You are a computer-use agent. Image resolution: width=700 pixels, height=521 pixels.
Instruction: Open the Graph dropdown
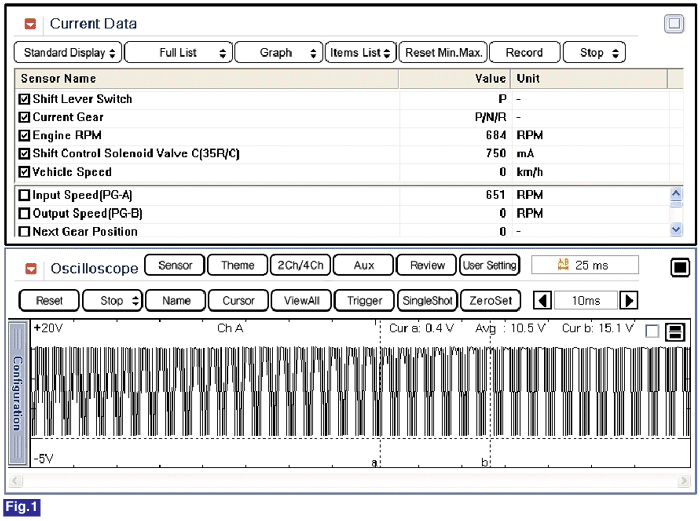coord(279,53)
